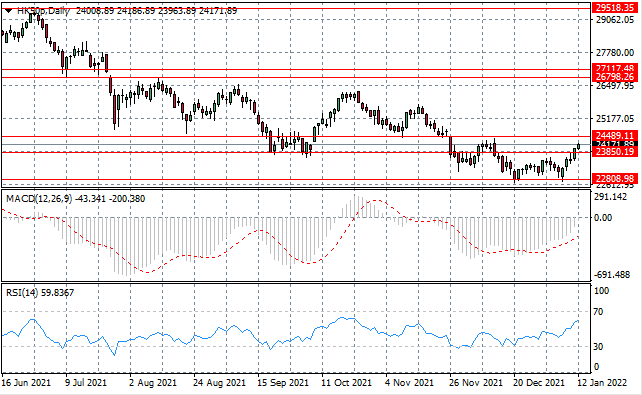This screenshot has height=395, width=642.
Task: Click the HK50p,Daily chart title text
Action: [44, 11]
